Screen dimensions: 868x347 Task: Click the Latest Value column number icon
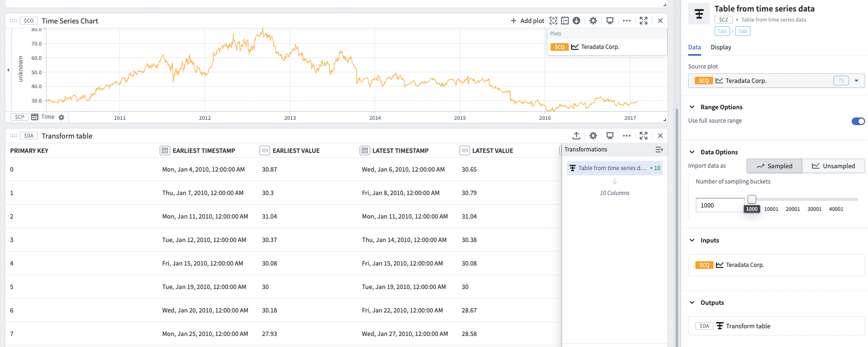[464, 150]
